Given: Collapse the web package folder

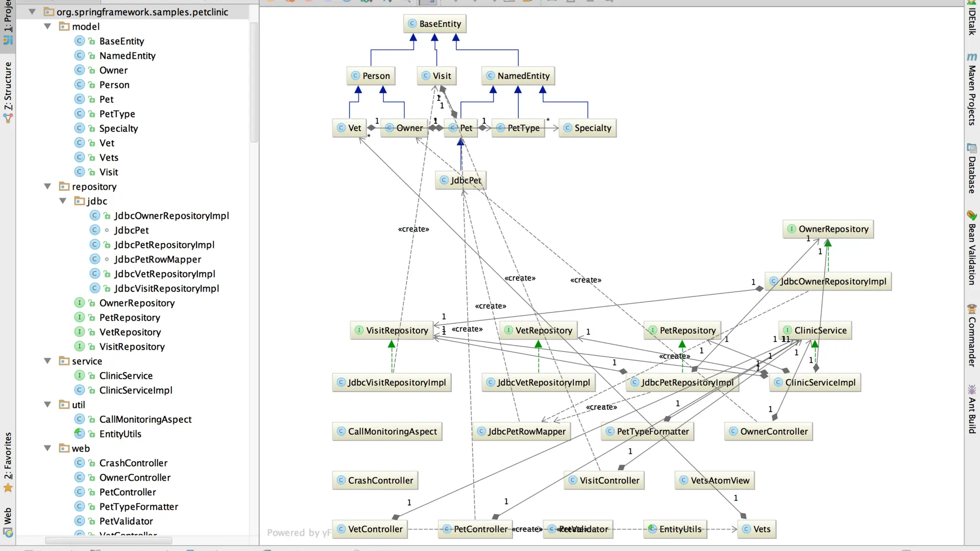Looking at the screenshot, I should [47, 448].
